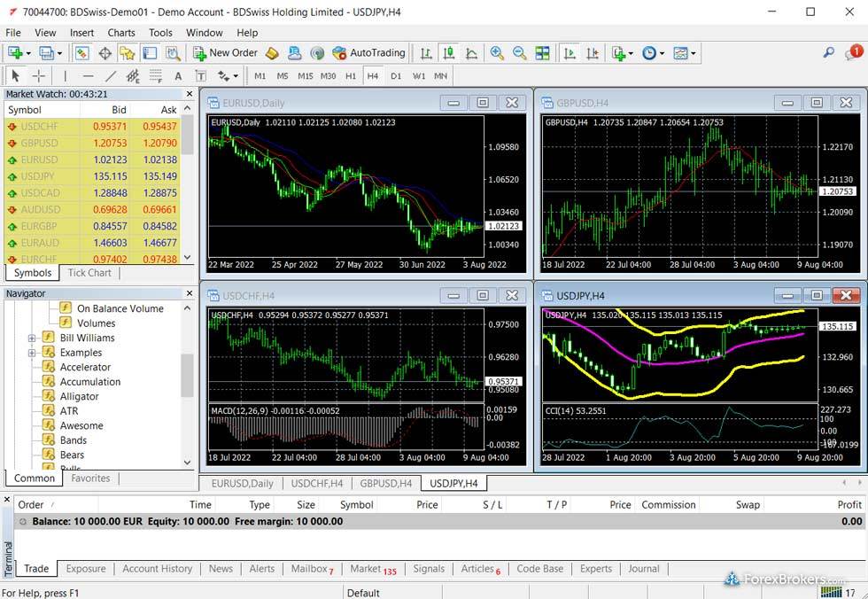Sort by the Profit column header
868x599 pixels.
point(849,504)
